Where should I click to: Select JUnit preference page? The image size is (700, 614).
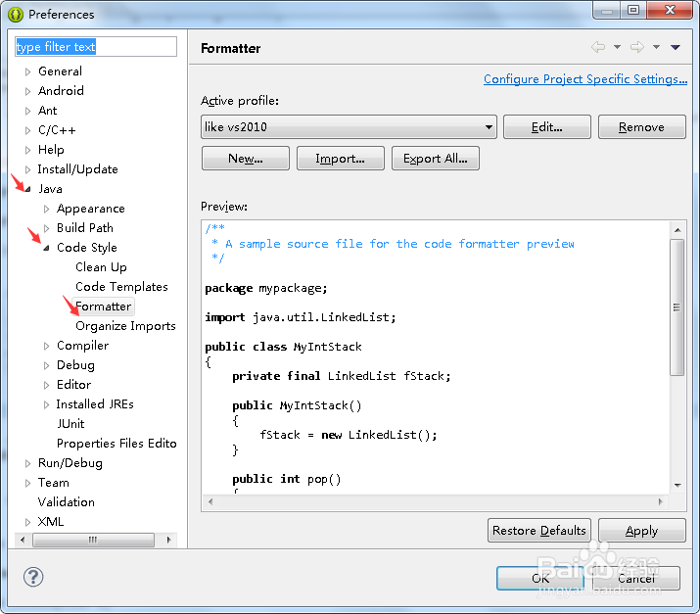(70, 424)
